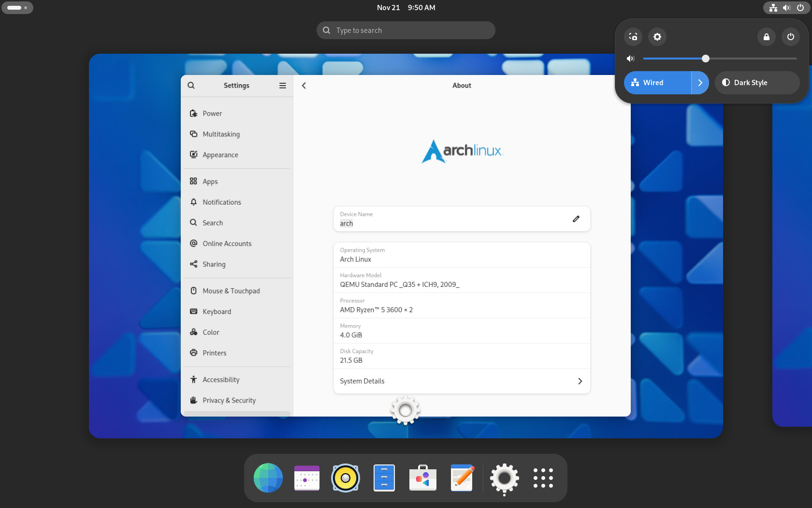Launch the Files app from the dock
This screenshot has width=812, height=508.
click(x=384, y=478)
